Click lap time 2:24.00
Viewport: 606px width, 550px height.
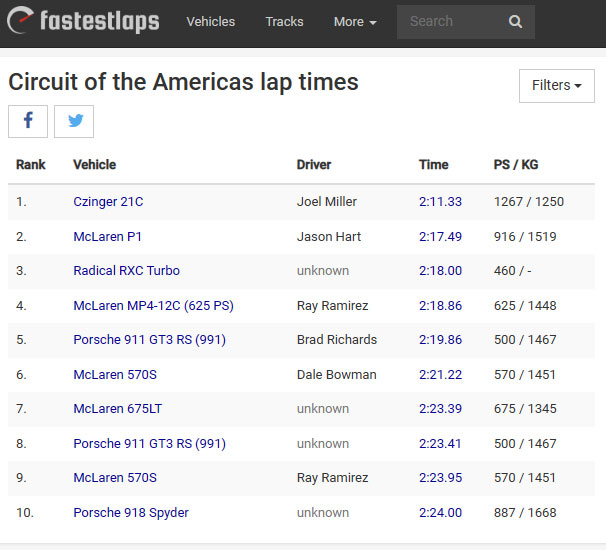click(440, 513)
